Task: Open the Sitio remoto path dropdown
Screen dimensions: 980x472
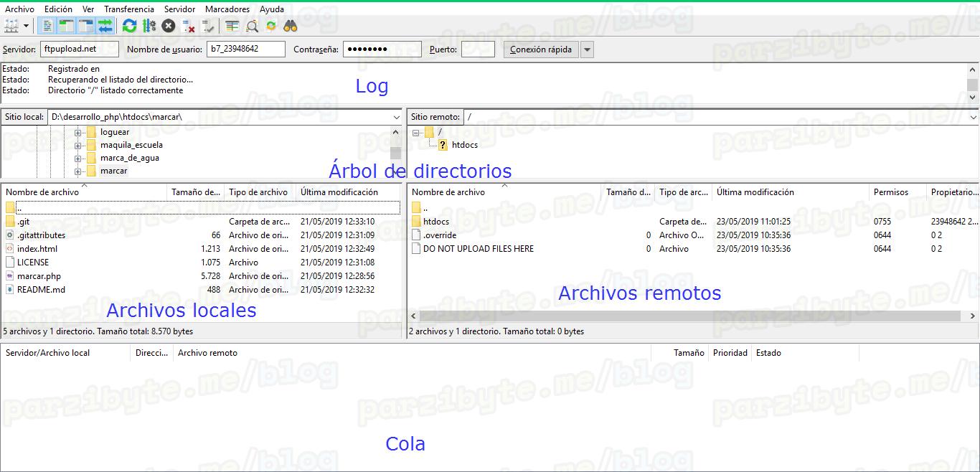Action: click(x=974, y=117)
